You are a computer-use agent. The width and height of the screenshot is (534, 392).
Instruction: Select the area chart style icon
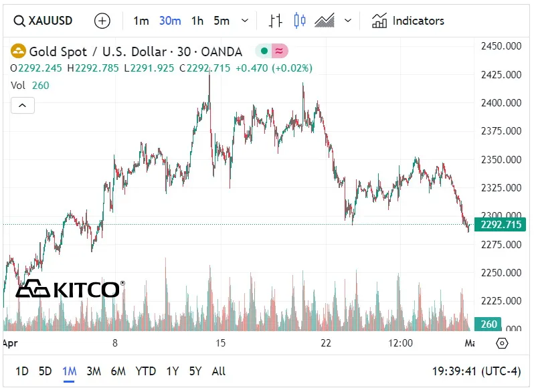point(325,21)
